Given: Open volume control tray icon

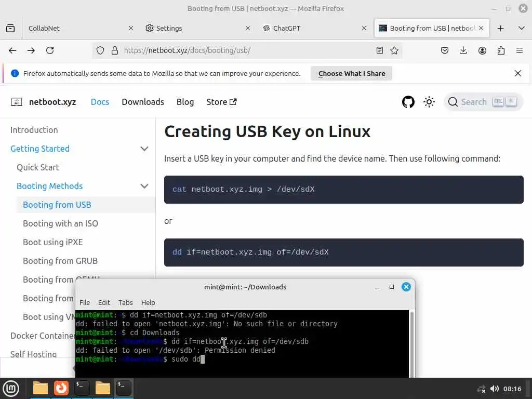Looking at the screenshot, I should point(495,389).
